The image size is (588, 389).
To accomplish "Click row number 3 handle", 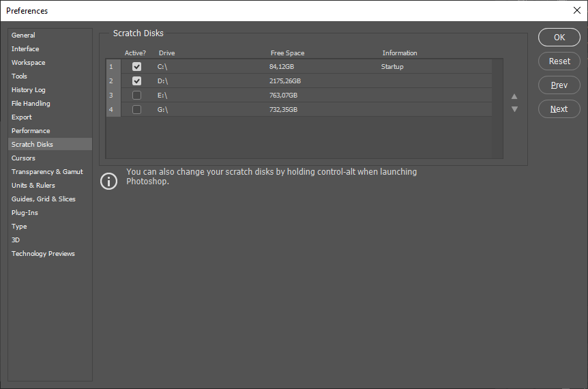I will [x=113, y=96].
